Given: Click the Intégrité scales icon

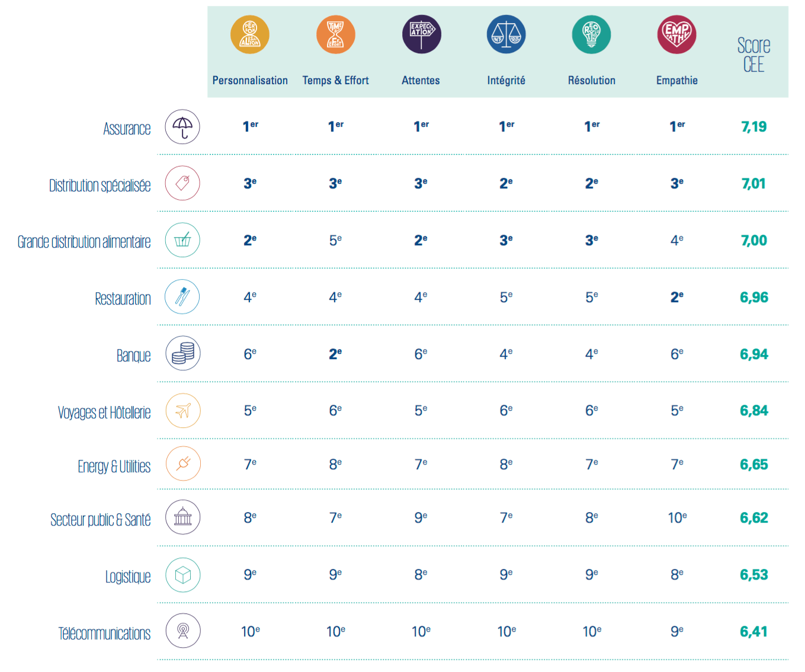Looking at the screenshot, I should coord(506,34).
